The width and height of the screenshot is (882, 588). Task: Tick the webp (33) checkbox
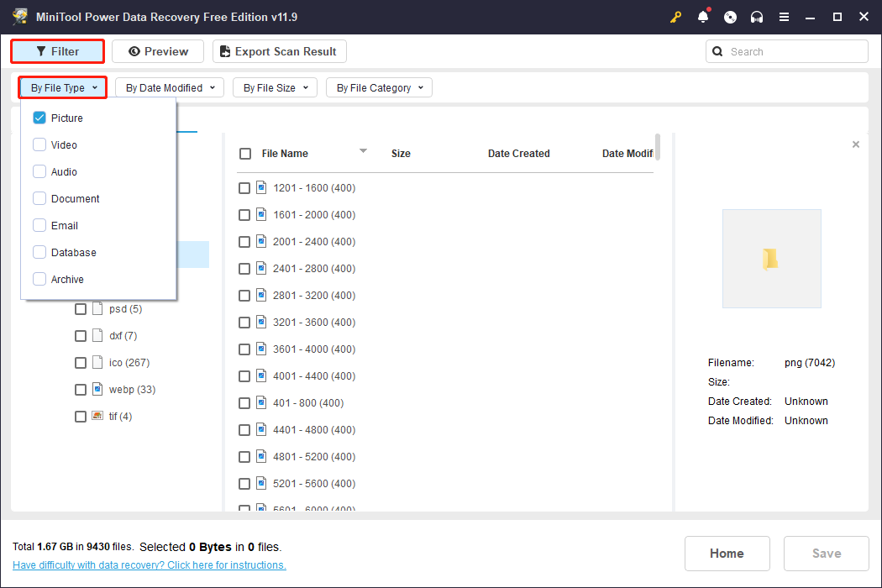(81, 390)
